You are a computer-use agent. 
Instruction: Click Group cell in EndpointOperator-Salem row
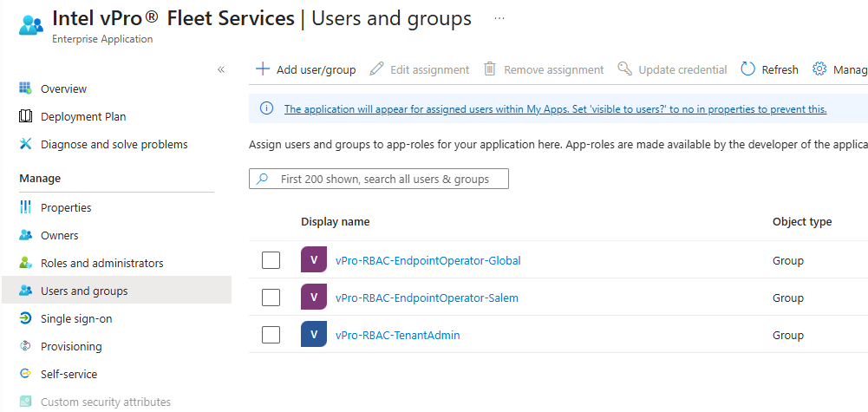click(x=788, y=298)
